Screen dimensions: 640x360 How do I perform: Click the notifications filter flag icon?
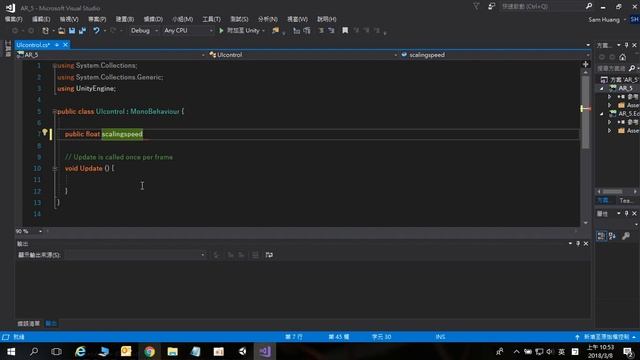[x=476, y=7]
